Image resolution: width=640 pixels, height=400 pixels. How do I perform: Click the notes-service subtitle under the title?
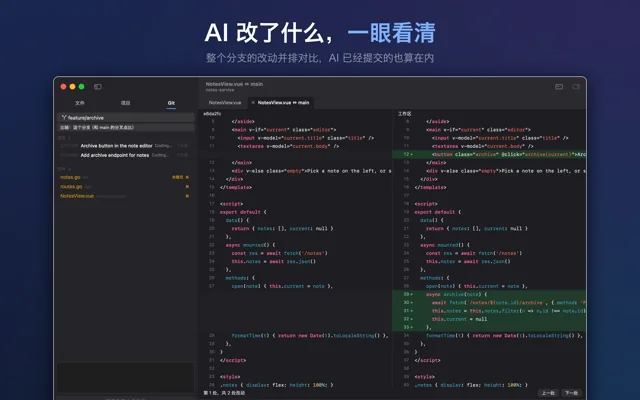(220, 90)
